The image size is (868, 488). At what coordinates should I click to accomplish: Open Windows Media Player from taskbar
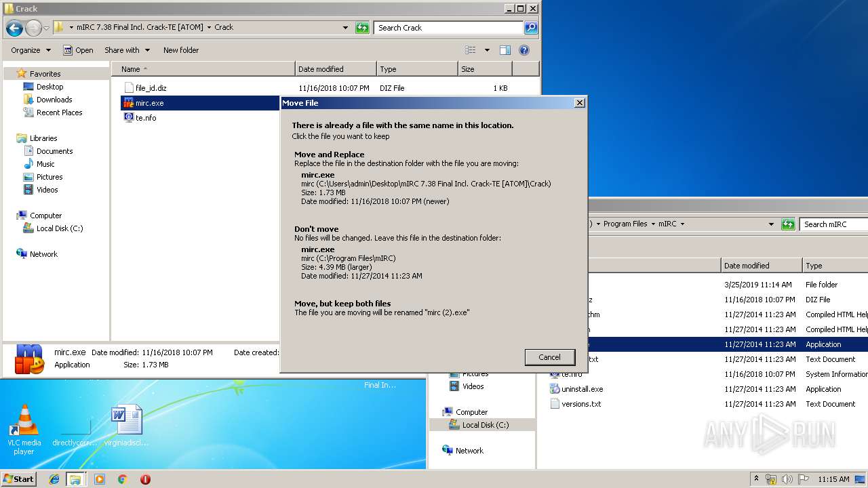tap(100, 479)
